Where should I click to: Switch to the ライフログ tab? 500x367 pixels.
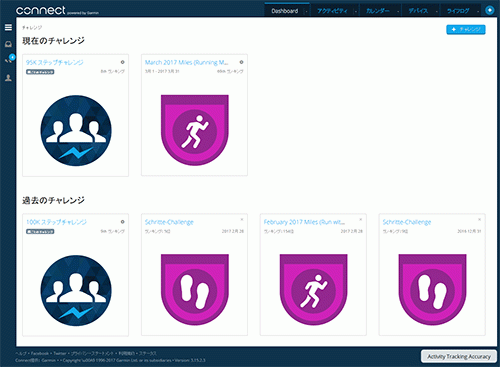point(458,11)
